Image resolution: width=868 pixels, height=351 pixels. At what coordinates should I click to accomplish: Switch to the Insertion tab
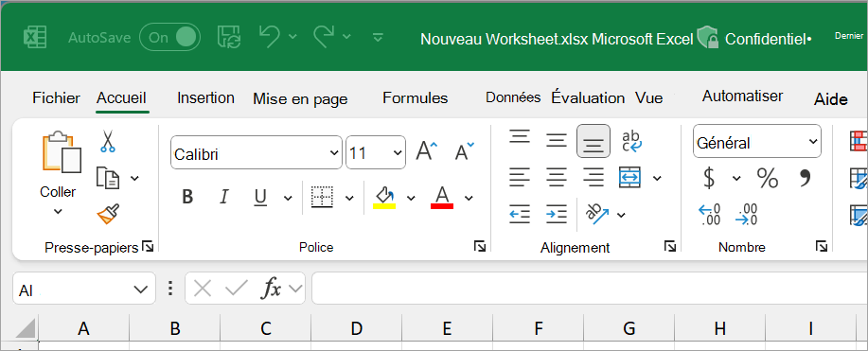tap(205, 98)
